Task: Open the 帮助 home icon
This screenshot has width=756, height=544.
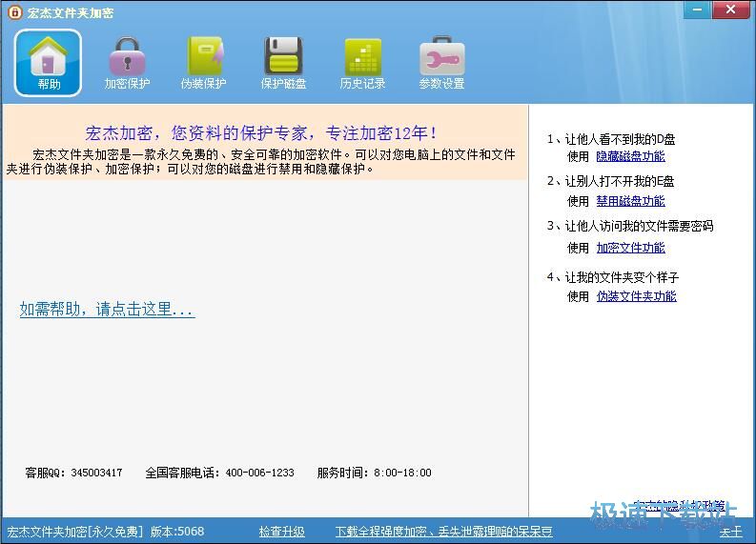Action: coord(49,57)
